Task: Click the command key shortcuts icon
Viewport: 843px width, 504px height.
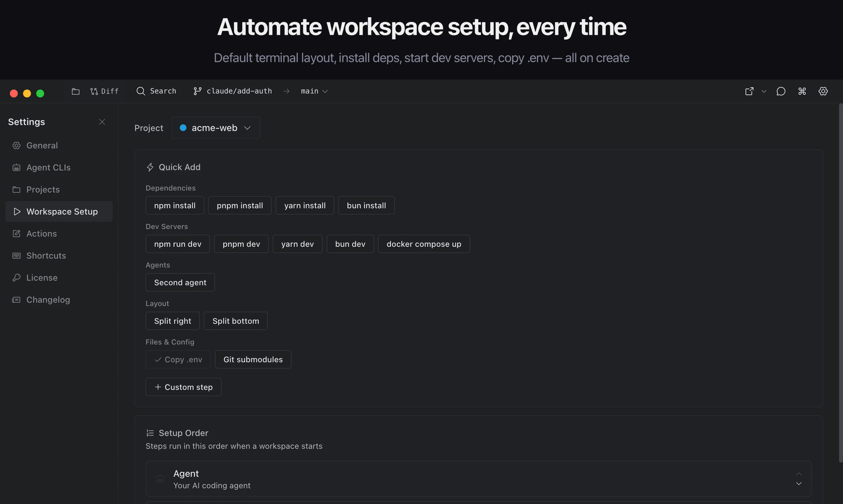Action: coord(802,92)
